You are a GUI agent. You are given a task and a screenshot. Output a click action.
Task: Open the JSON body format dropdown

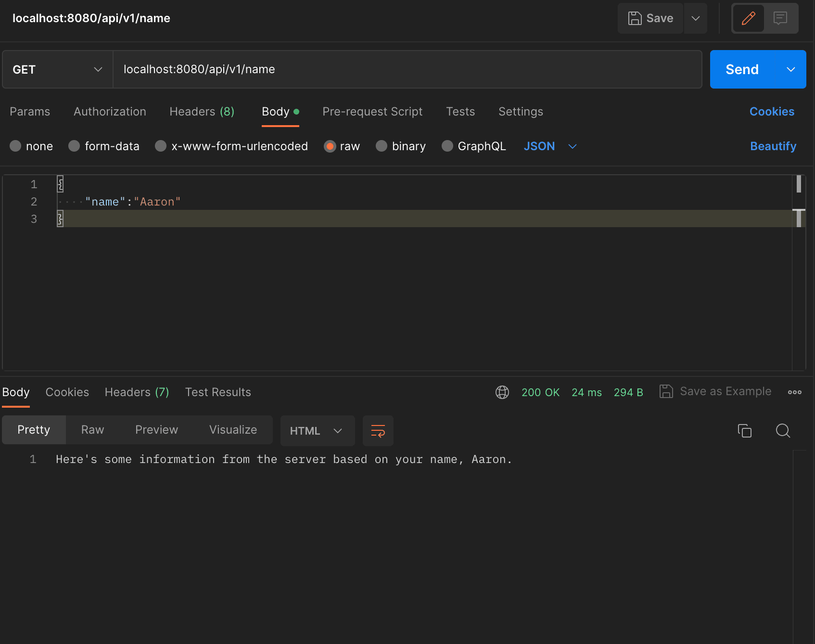pos(550,146)
